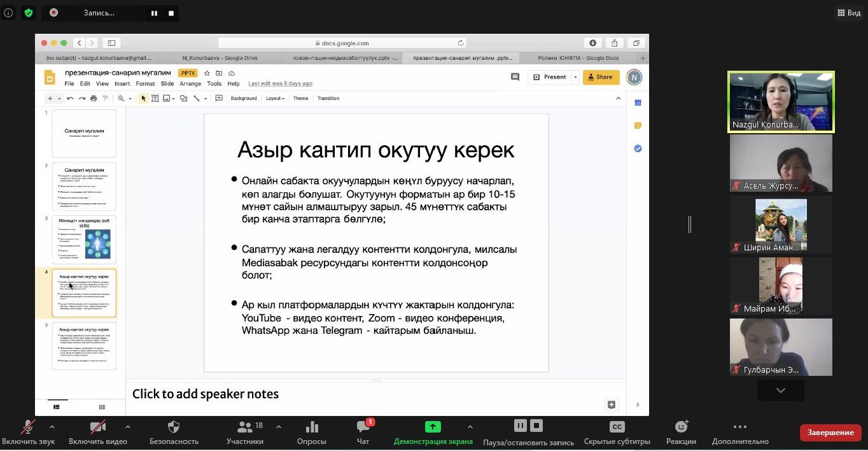The height and width of the screenshot is (451, 868).
Task: Add new slide with plus button
Action: tap(50, 98)
